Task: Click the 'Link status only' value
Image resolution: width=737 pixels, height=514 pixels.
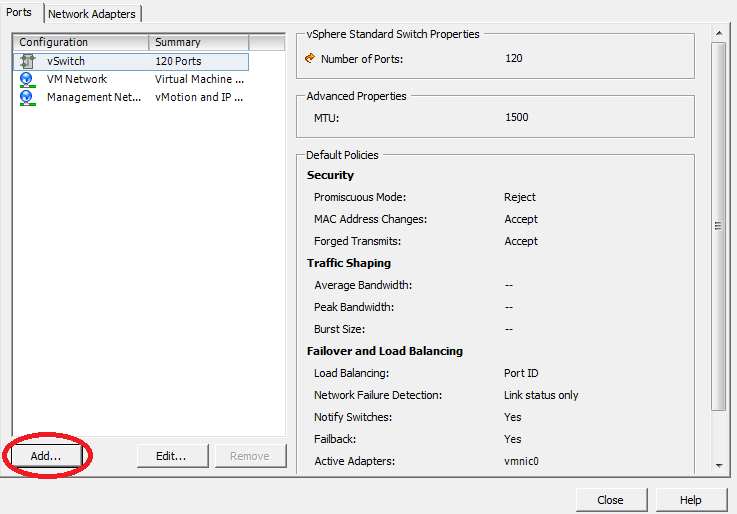Action: tap(541, 395)
